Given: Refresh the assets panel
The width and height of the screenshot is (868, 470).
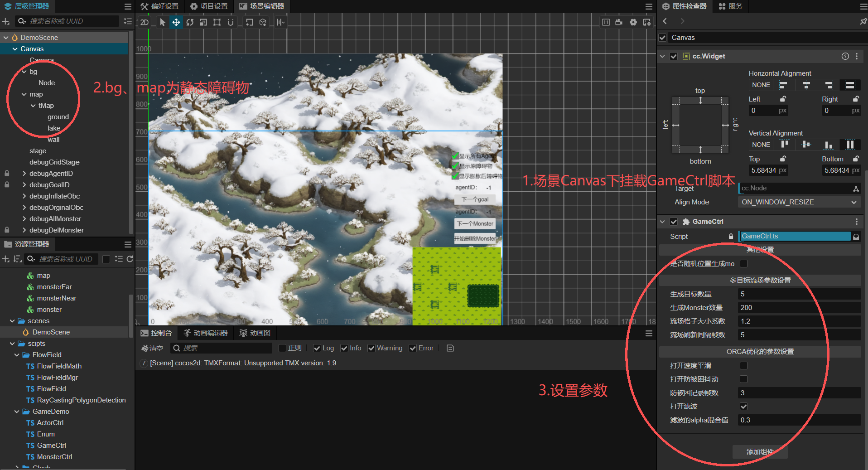Looking at the screenshot, I should (130, 259).
